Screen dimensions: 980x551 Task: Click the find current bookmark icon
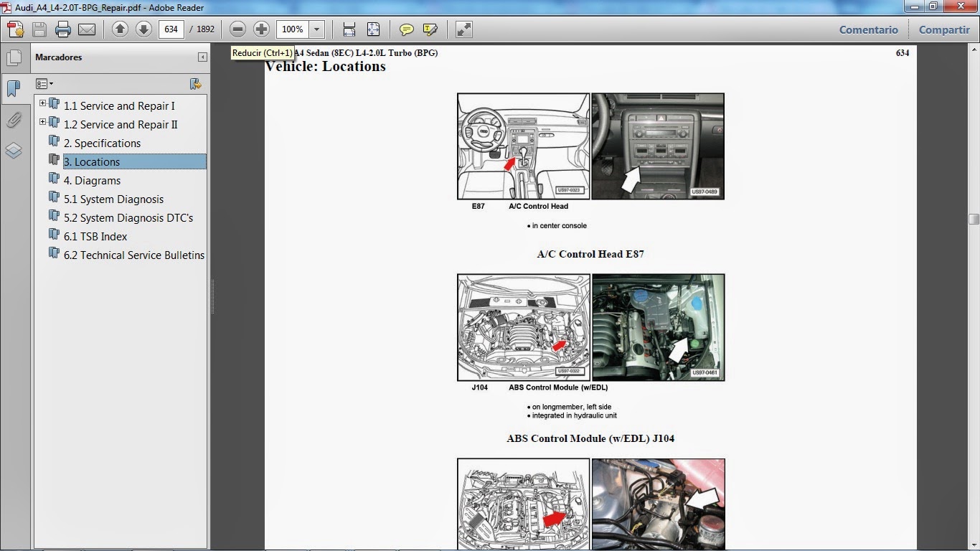(195, 84)
